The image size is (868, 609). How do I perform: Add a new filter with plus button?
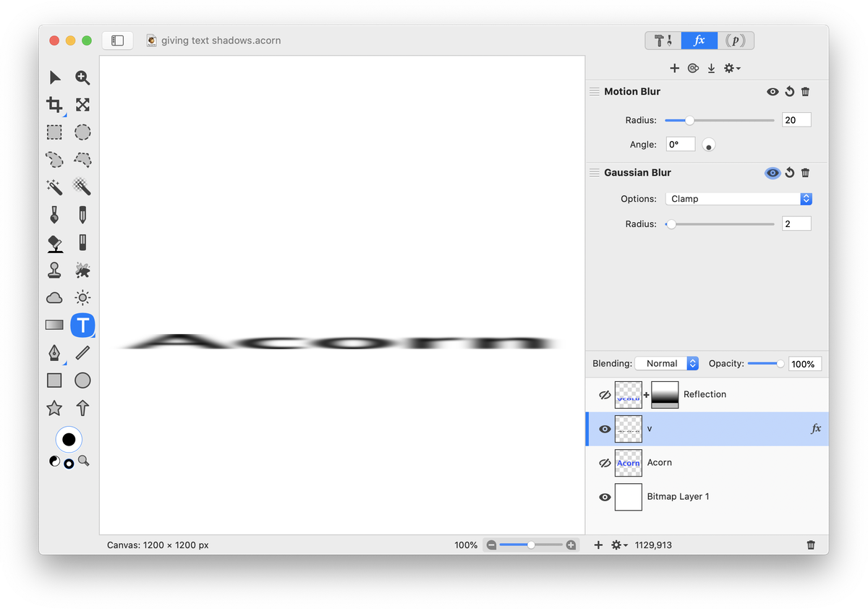(674, 68)
